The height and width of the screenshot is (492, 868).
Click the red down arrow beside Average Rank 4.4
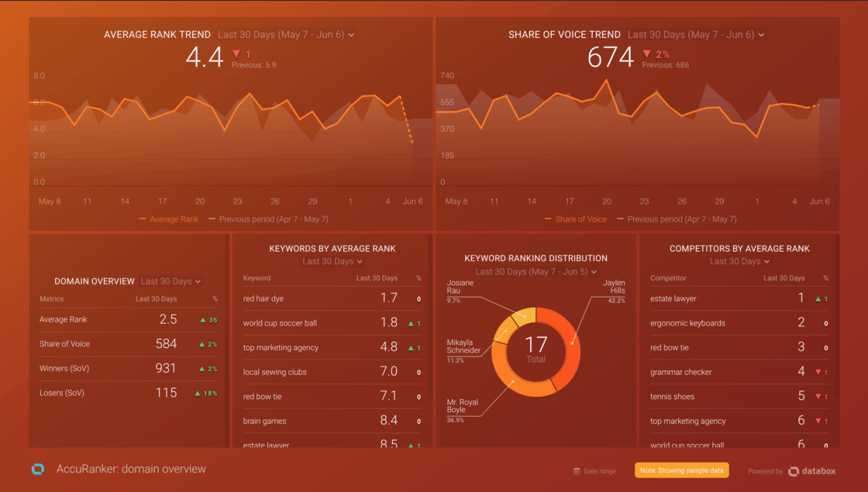236,54
